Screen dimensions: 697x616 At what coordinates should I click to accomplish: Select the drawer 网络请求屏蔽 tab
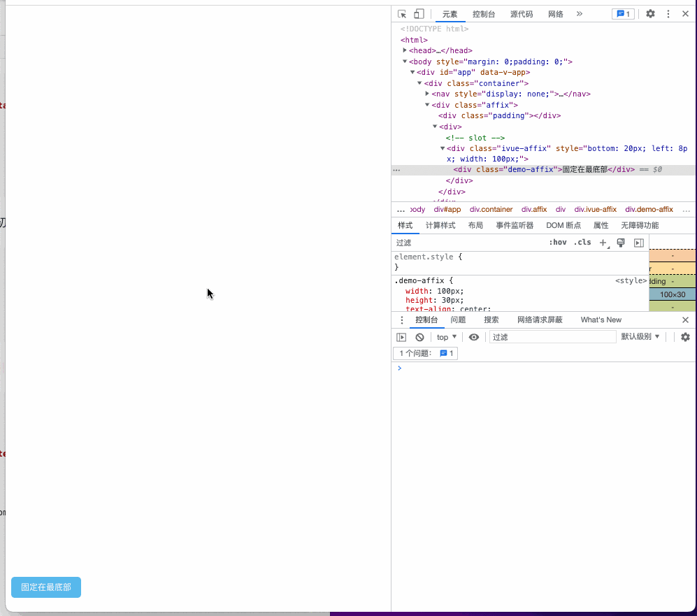point(540,320)
